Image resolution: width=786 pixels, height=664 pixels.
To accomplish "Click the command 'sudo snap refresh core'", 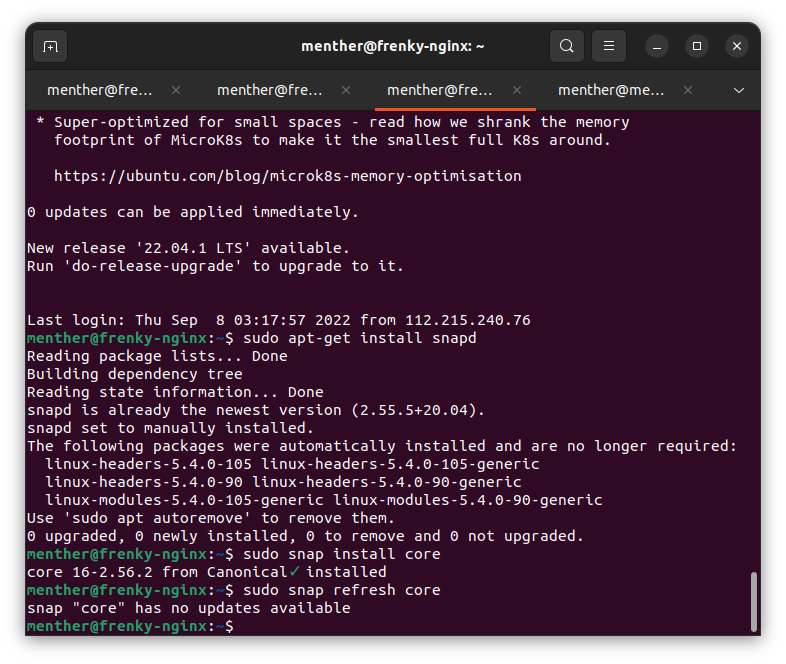I will (x=341, y=590).
